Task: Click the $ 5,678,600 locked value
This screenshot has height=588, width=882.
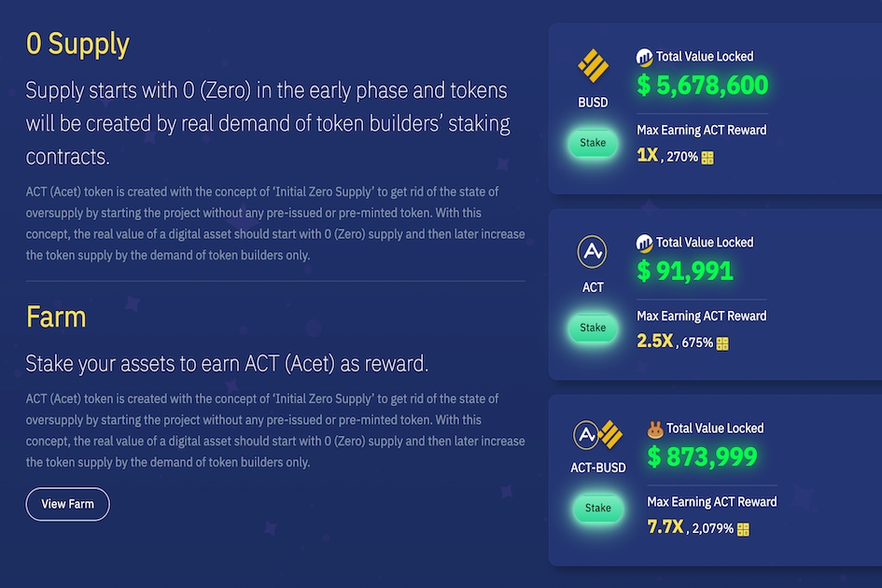Action: (703, 85)
